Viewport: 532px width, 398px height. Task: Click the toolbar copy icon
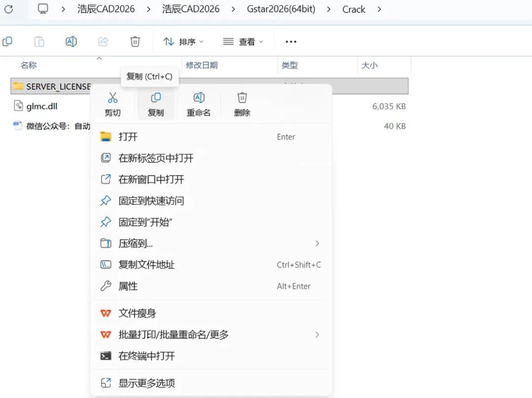pyautogui.click(x=7, y=41)
